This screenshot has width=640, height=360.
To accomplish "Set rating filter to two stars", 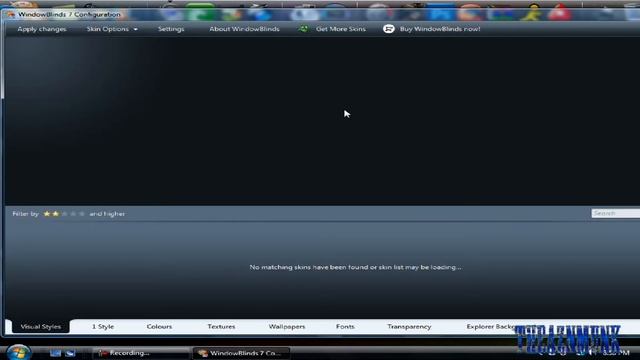I will pos(56,214).
